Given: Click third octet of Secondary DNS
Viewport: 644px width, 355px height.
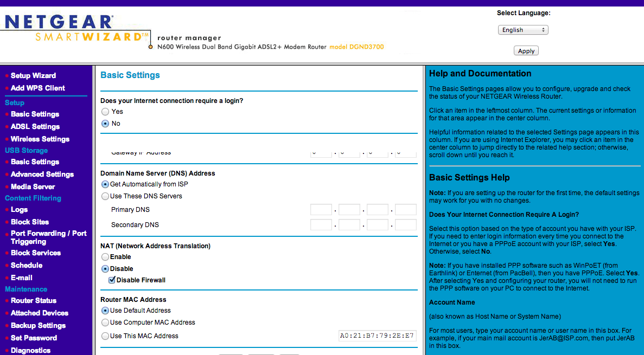Looking at the screenshot, I should point(378,225).
